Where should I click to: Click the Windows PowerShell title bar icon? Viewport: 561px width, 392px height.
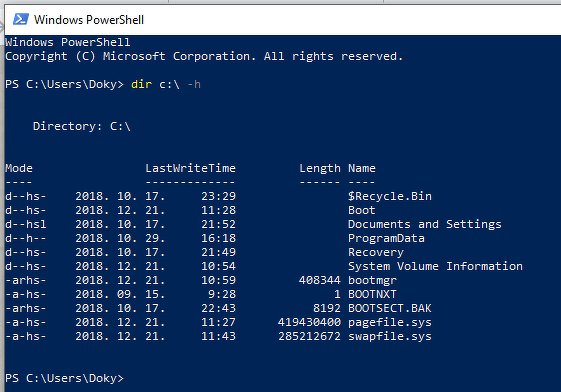[21, 19]
